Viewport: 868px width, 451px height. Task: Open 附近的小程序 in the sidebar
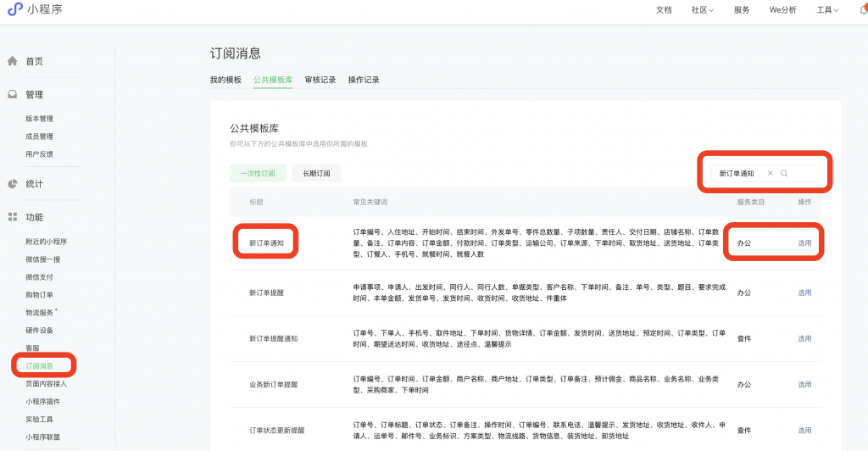[x=46, y=242]
